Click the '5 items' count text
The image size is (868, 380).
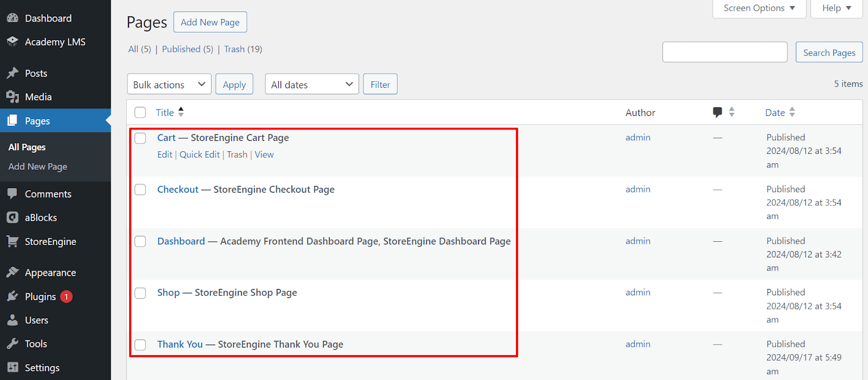(848, 83)
